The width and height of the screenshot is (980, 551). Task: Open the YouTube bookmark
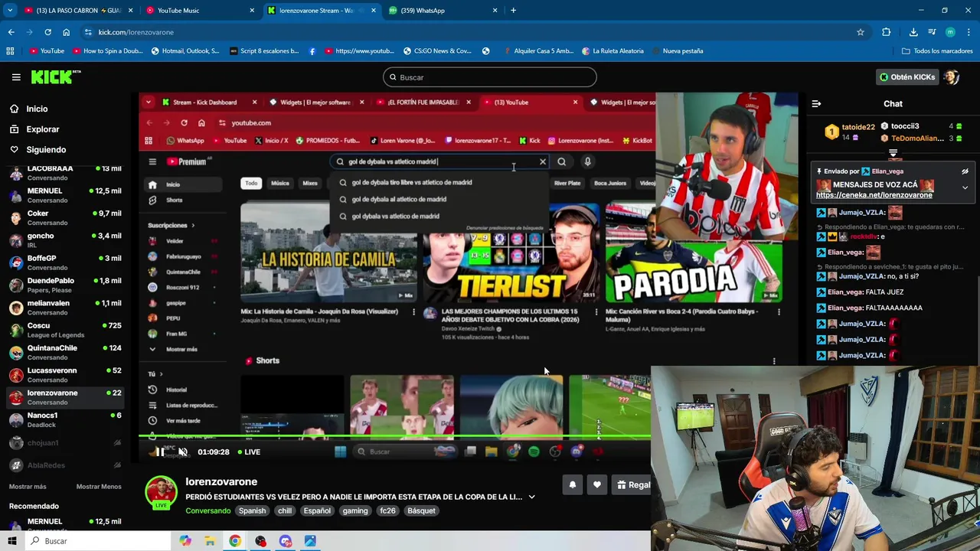pos(47,51)
